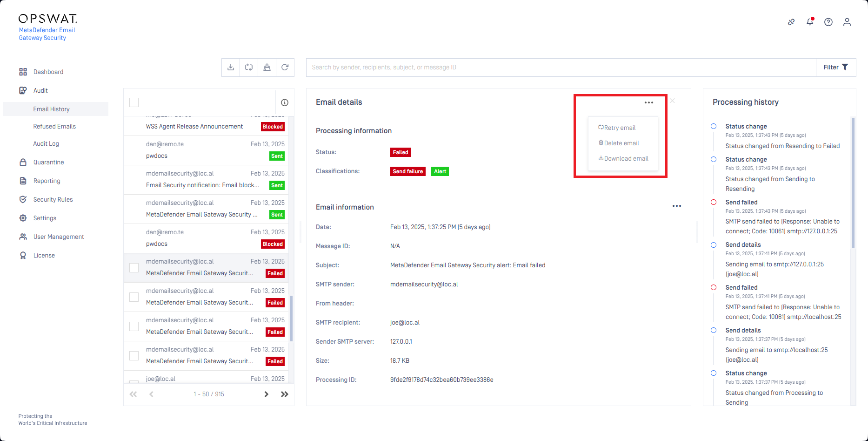Open Email History in sidebar
This screenshot has height=441, width=868.
pos(56,109)
